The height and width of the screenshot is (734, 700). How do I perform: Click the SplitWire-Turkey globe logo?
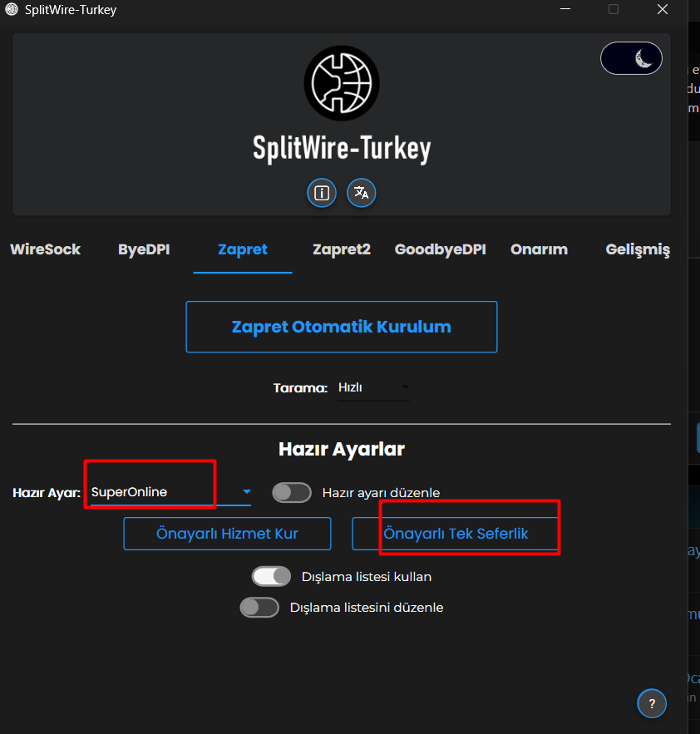(x=342, y=83)
